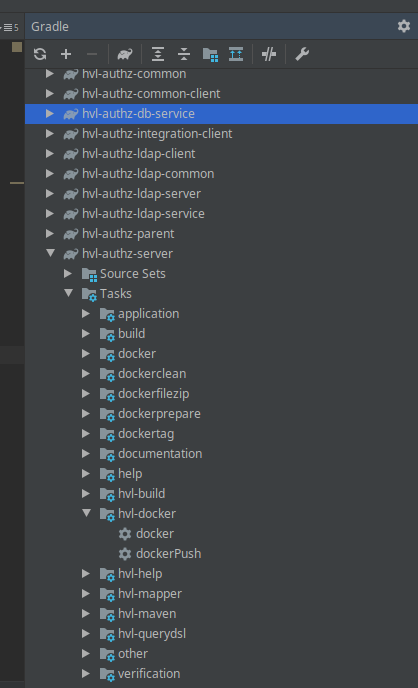The height and width of the screenshot is (688, 418).
Task: Expand all tree nodes in the Gradle toolbar
Action: coord(158,54)
